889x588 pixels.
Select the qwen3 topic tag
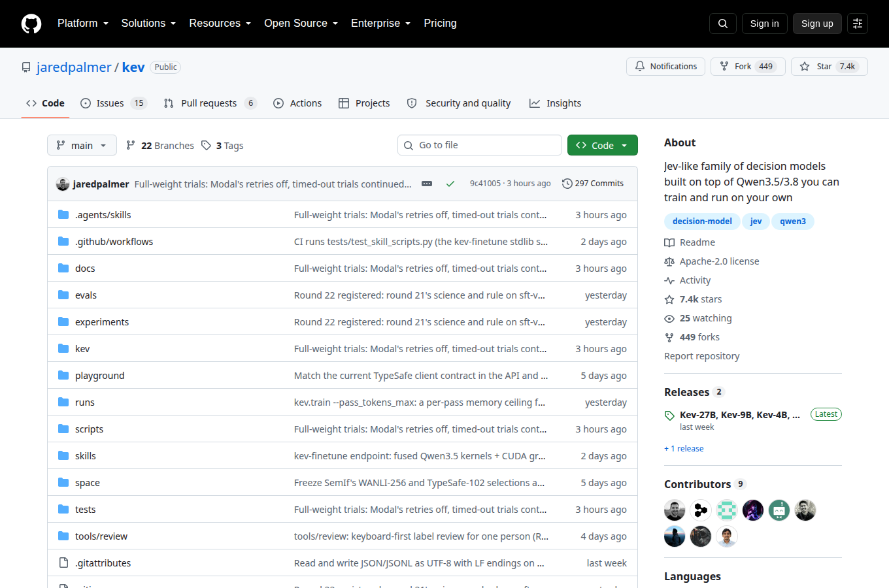(x=793, y=221)
